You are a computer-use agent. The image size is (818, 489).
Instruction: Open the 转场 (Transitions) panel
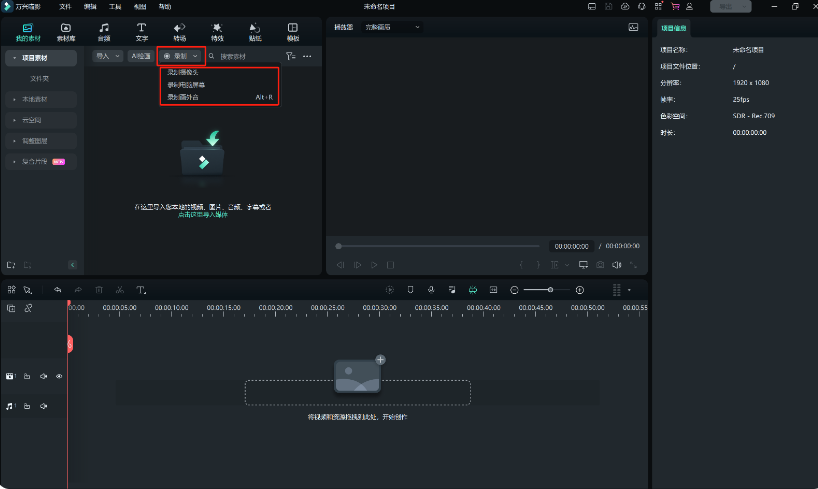pos(179,31)
